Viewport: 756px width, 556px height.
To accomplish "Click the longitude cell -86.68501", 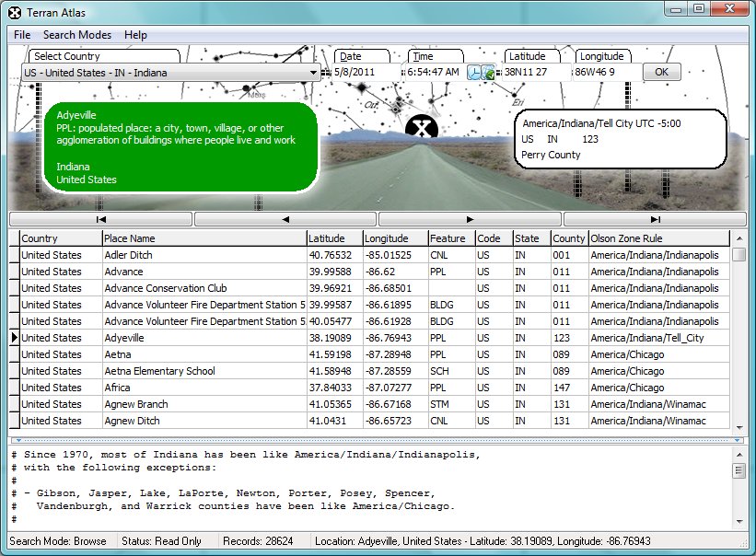I will 395,288.
